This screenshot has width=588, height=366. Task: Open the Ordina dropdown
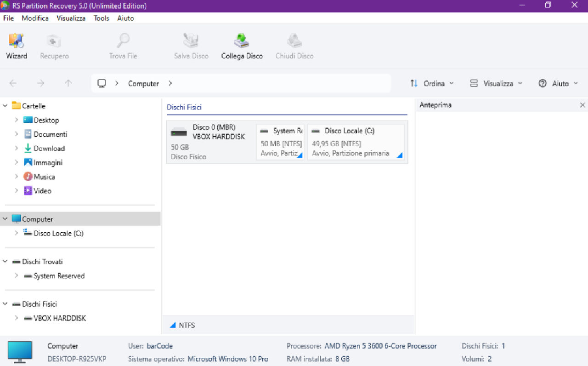coord(432,83)
